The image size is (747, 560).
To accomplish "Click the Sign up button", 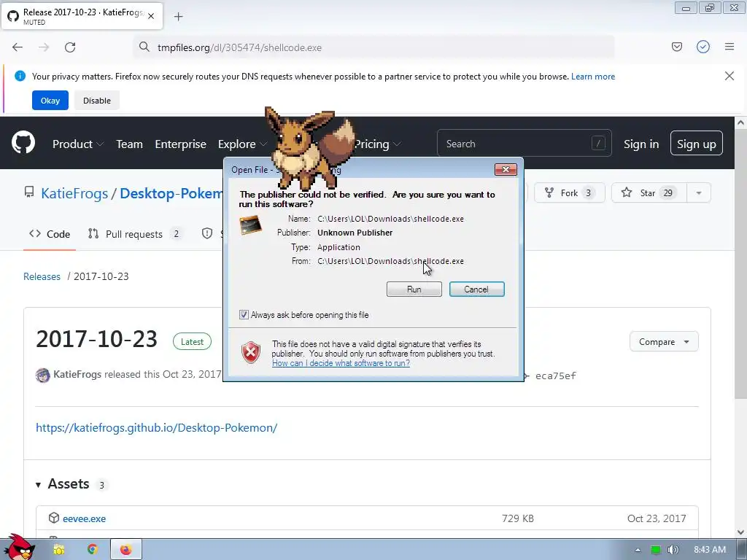I will point(696,144).
